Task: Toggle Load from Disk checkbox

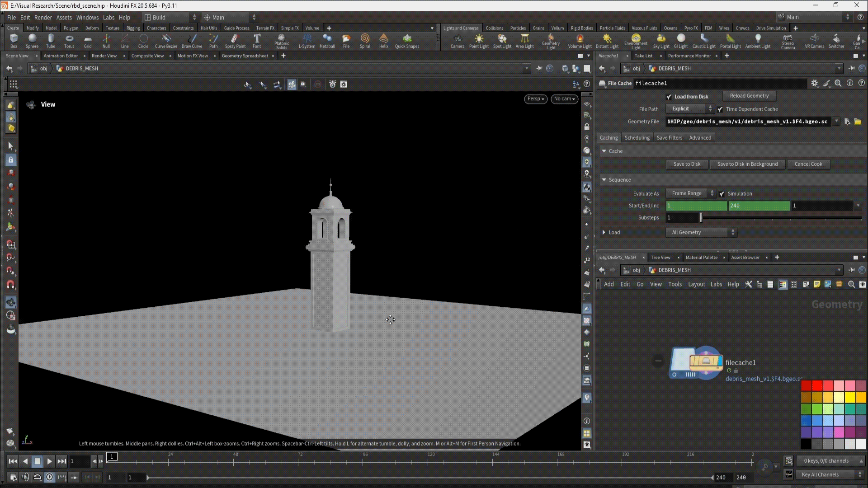Action: point(669,97)
